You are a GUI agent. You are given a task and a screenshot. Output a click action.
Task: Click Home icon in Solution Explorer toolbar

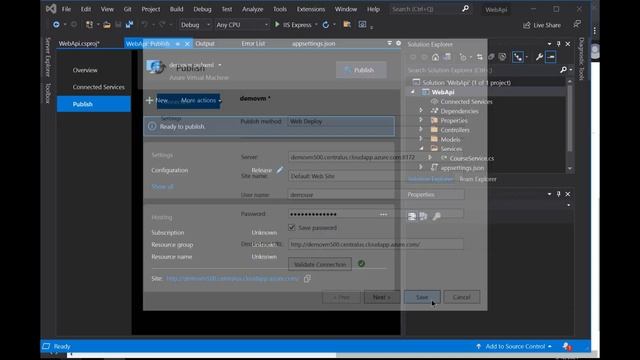tap(436, 57)
